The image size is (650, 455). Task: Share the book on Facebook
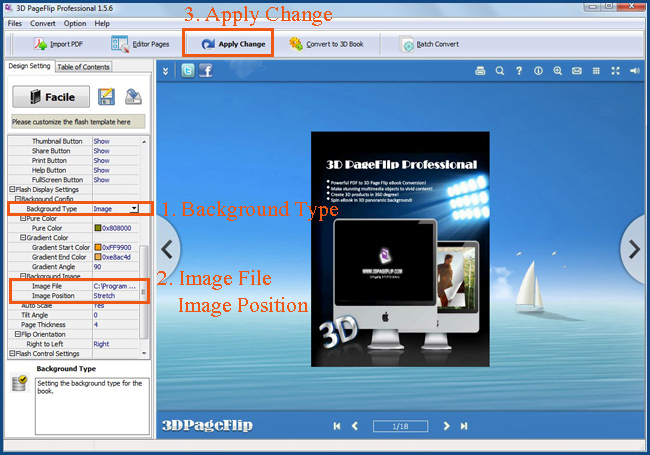click(x=206, y=70)
